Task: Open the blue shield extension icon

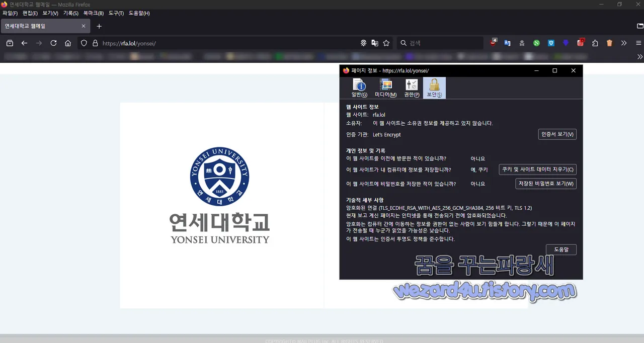Action: point(551,43)
